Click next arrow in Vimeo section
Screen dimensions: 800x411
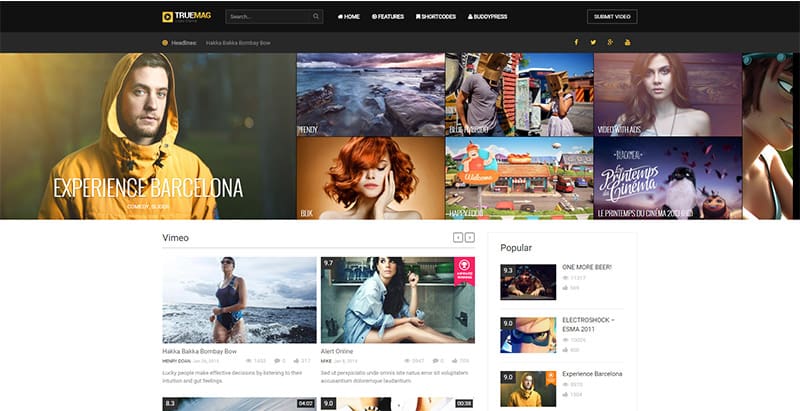[x=469, y=238]
